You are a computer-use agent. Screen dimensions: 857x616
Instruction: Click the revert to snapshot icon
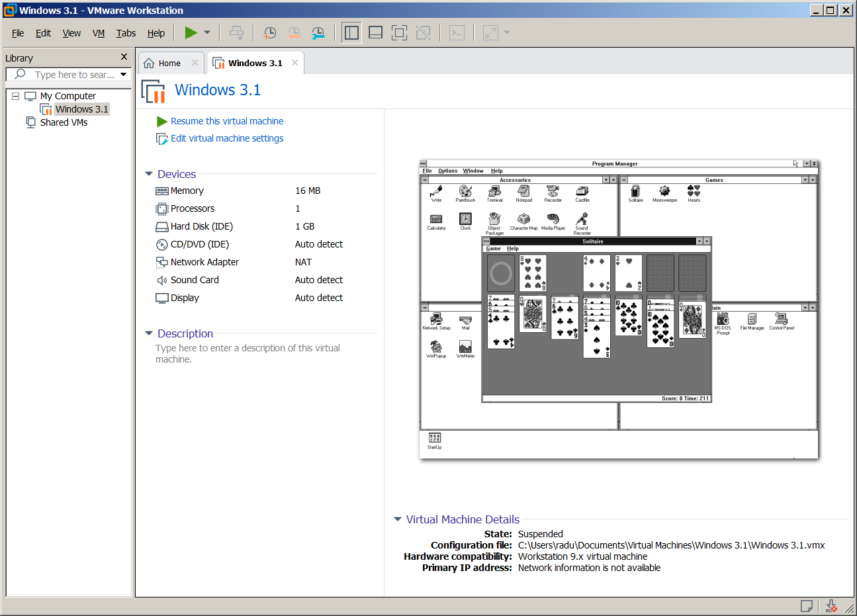click(x=294, y=33)
